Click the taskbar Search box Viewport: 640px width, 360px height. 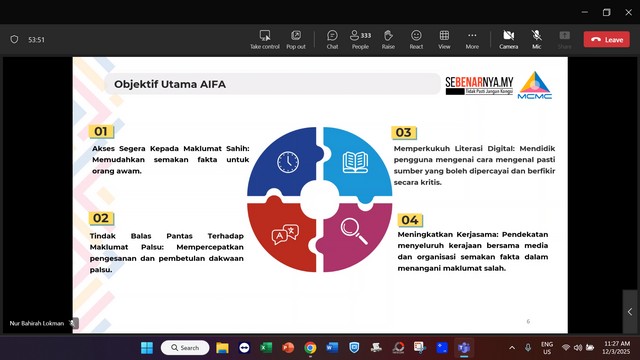point(185,348)
